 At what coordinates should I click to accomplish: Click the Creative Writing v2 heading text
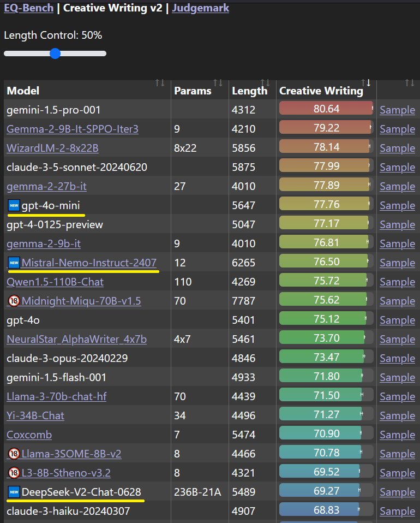pos(113,8)
